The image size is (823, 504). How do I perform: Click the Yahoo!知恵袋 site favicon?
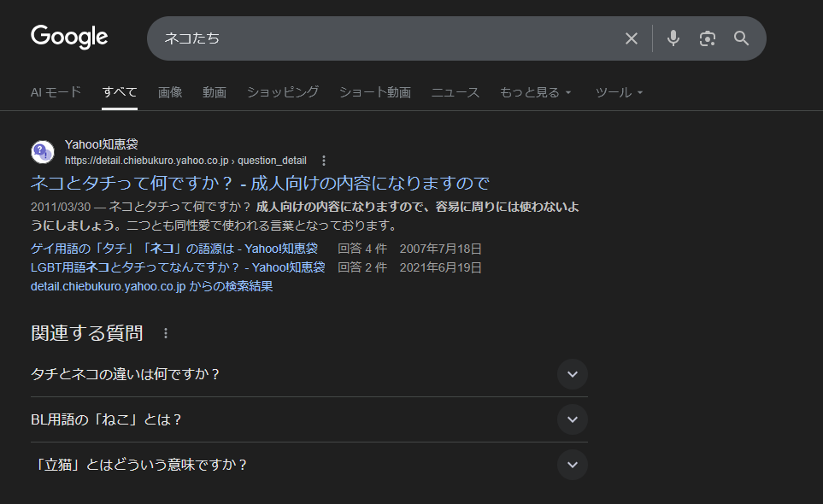point(43,152)
